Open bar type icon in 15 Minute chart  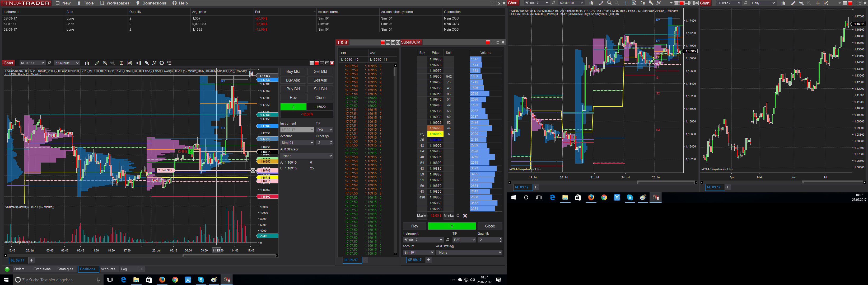click(x=87, y=63)
